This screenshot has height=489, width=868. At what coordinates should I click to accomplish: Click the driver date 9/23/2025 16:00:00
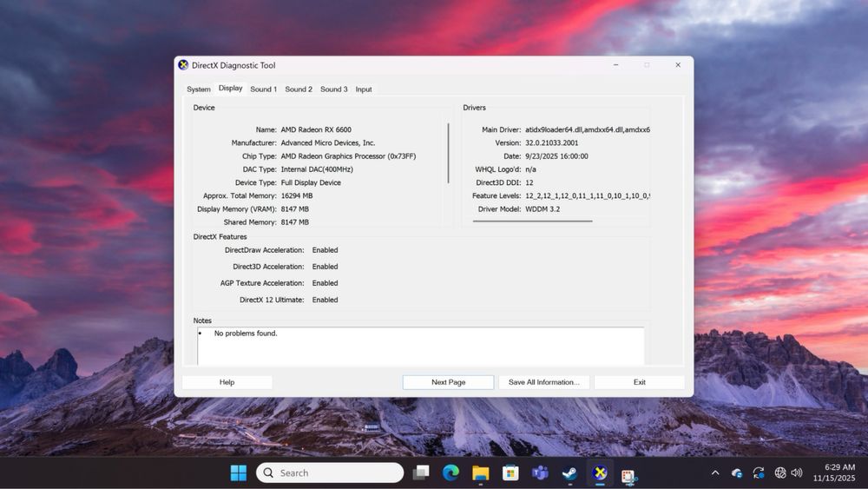coord(556,156)
